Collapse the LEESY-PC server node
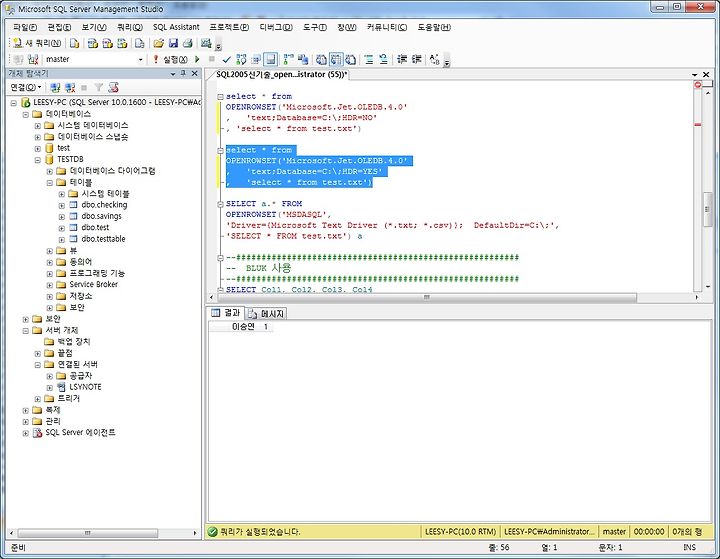Viewport: 720px width, 559px height. click(x=14, y=102)
